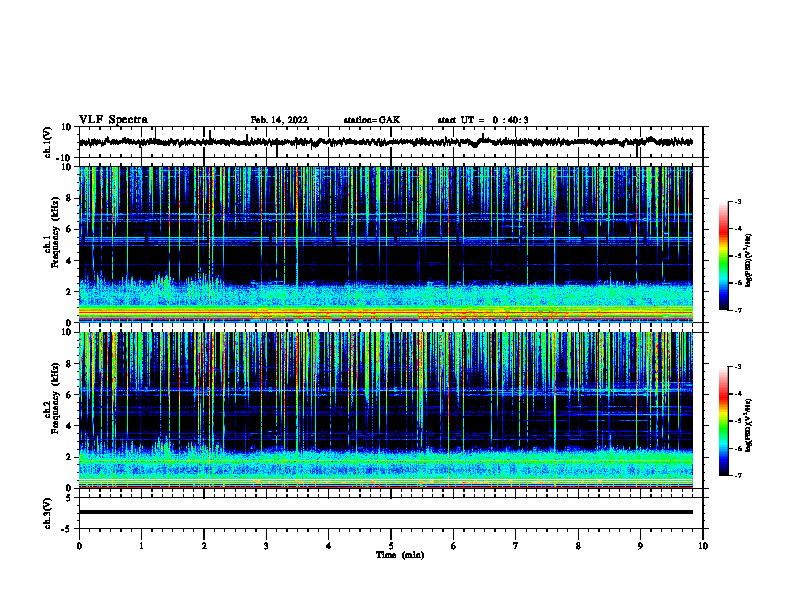Select the date text "Feb. 14, 2022"

[279, 120]
